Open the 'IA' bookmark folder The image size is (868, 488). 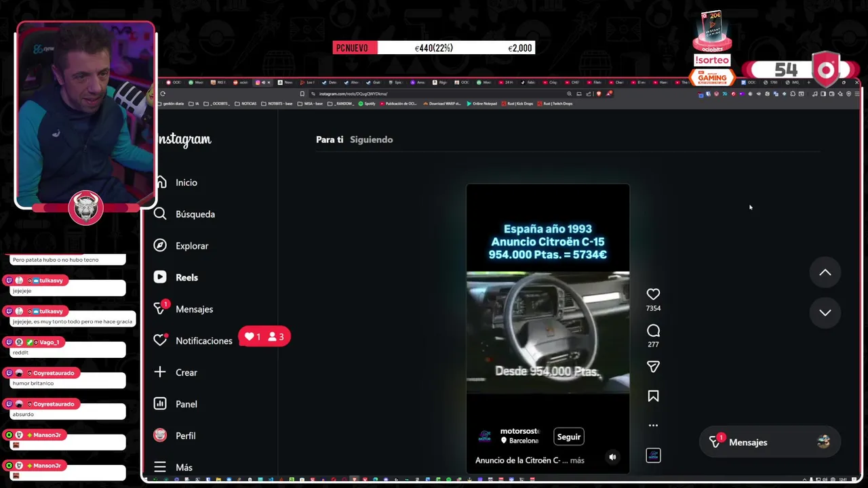coord(194,104)
